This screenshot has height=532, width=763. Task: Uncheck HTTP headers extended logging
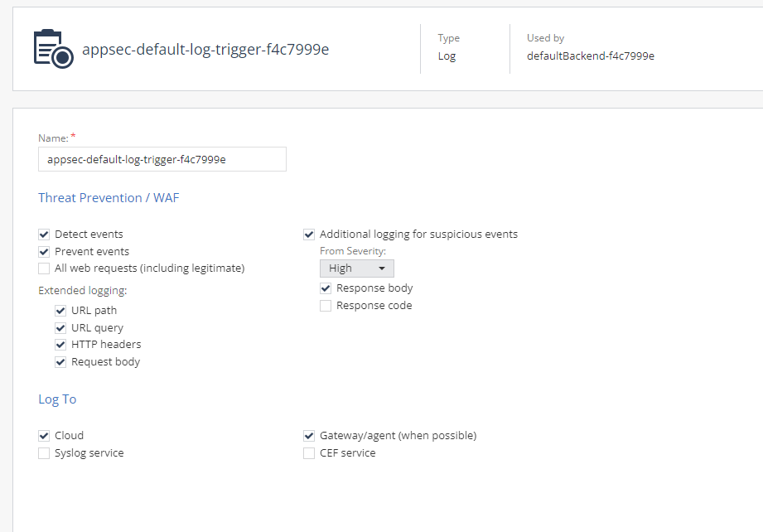pos(60,345)
